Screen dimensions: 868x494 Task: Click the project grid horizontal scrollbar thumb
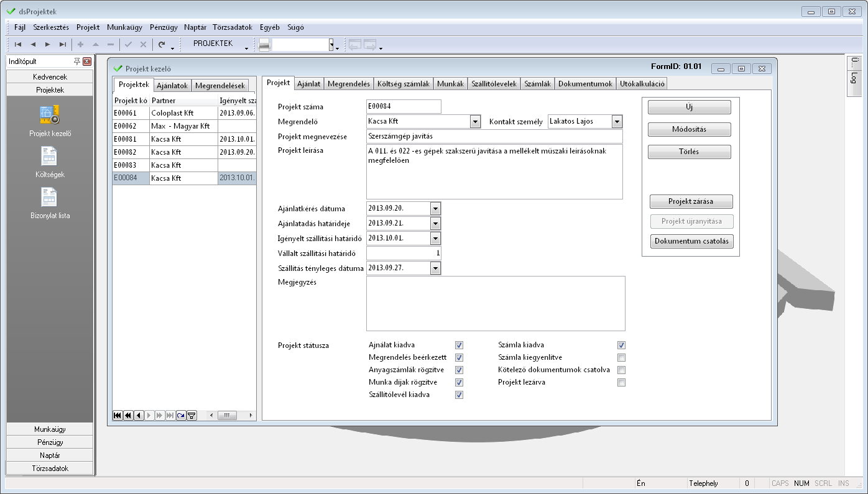tap(228, 415)
